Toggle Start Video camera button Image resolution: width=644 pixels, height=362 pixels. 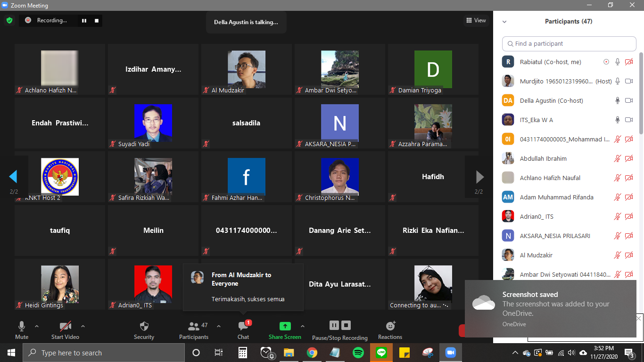click(65, 326)
